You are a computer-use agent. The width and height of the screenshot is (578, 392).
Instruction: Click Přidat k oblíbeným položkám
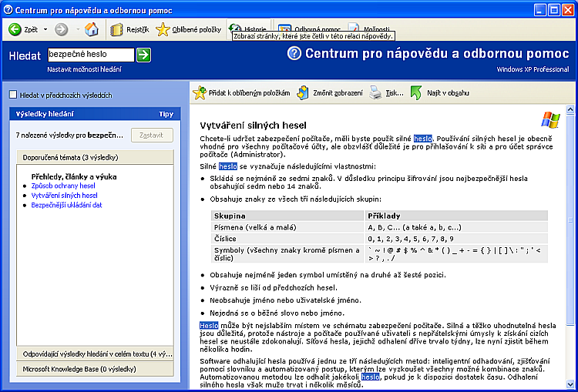click(x=241, y=93)
